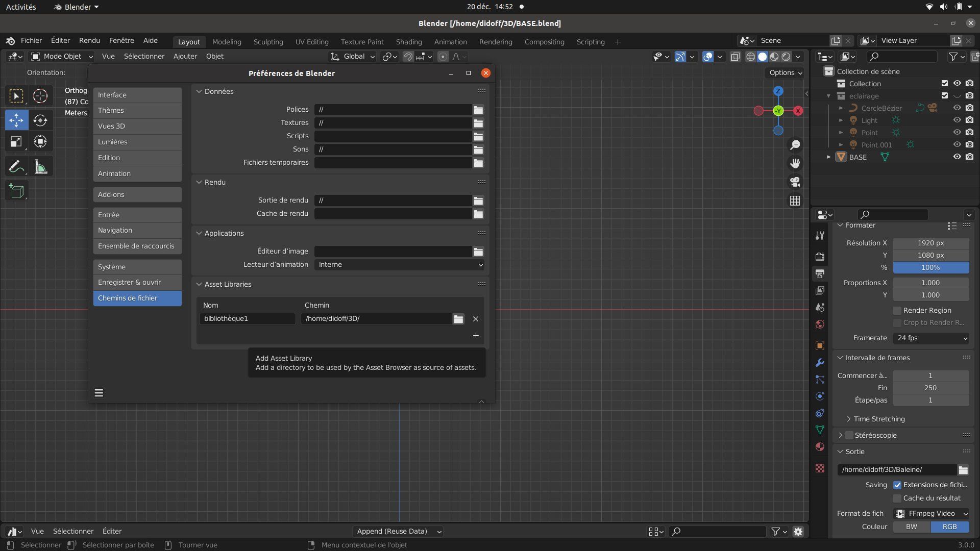Open folder browser for Sortie de rendu
This screenshot has width=980, height=551.
coord(478,201)
